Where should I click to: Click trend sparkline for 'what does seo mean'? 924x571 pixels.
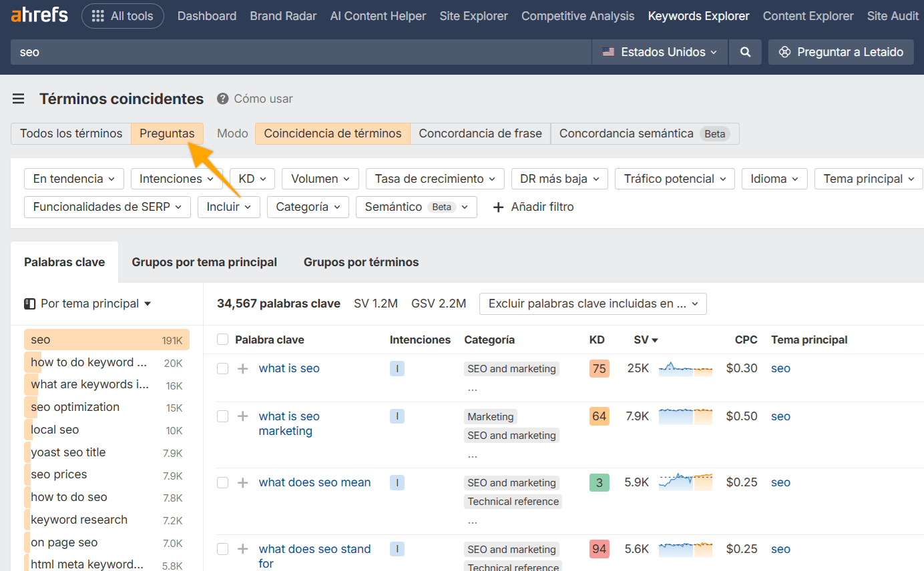(686, 482)
